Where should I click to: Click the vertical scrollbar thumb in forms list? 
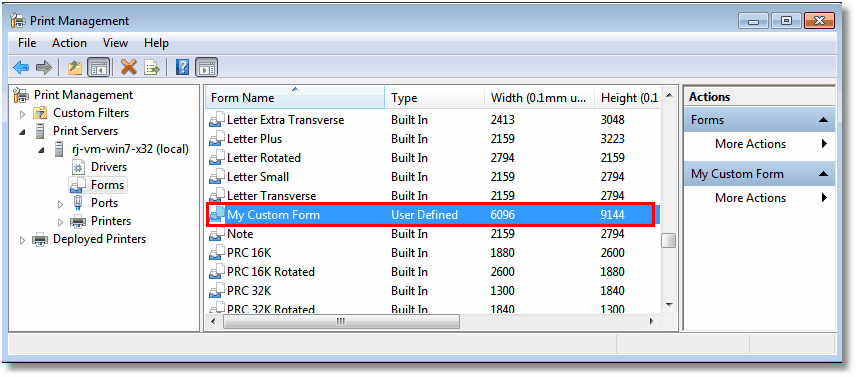click(669, 240)
